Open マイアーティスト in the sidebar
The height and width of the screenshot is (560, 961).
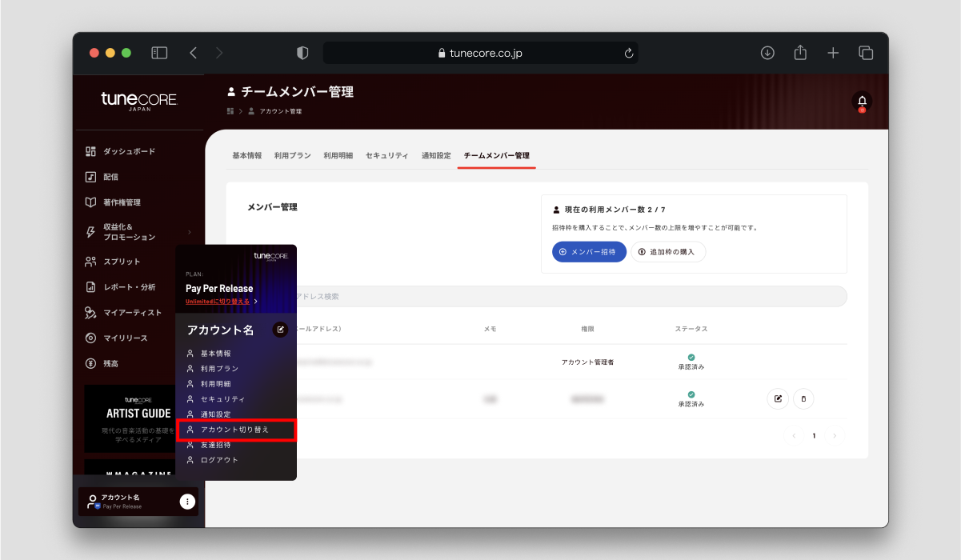[123, 313]
